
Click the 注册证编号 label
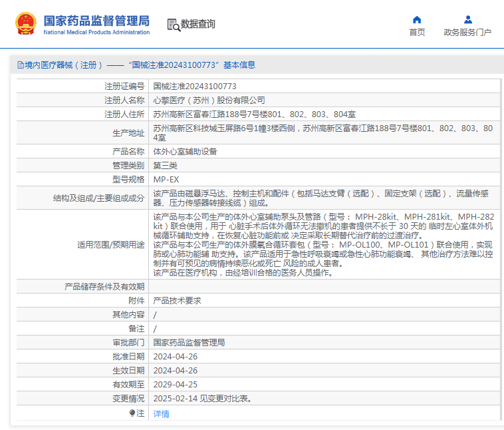coord(124,87)
